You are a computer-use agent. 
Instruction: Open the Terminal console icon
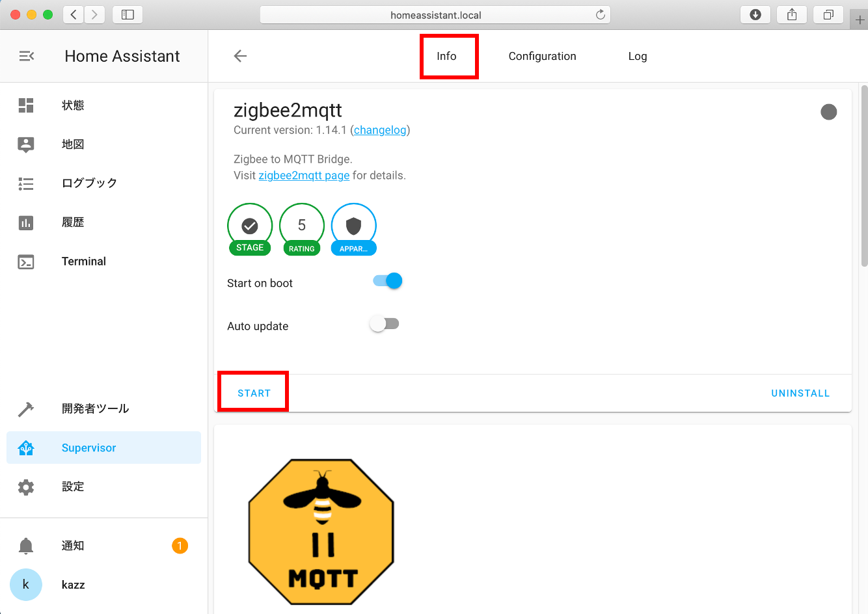[26, 261]
